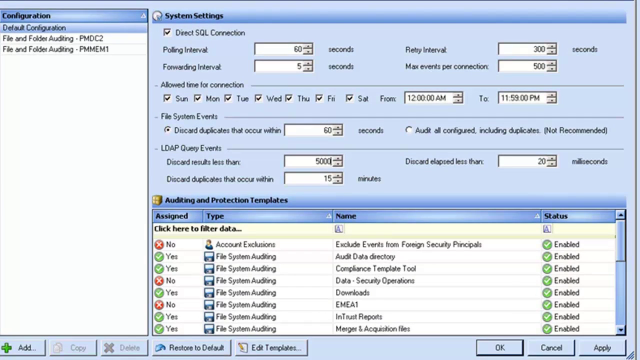Click the green Yes icon for Audit Data directory
Screen dimensions: 640x360
pyautogui.click(x=159, y=257)
